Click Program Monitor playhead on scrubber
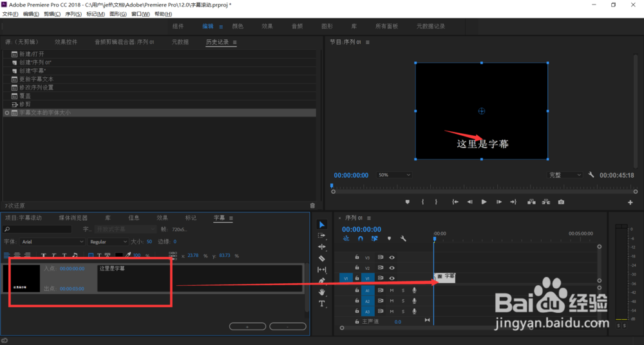 (332, 186)
